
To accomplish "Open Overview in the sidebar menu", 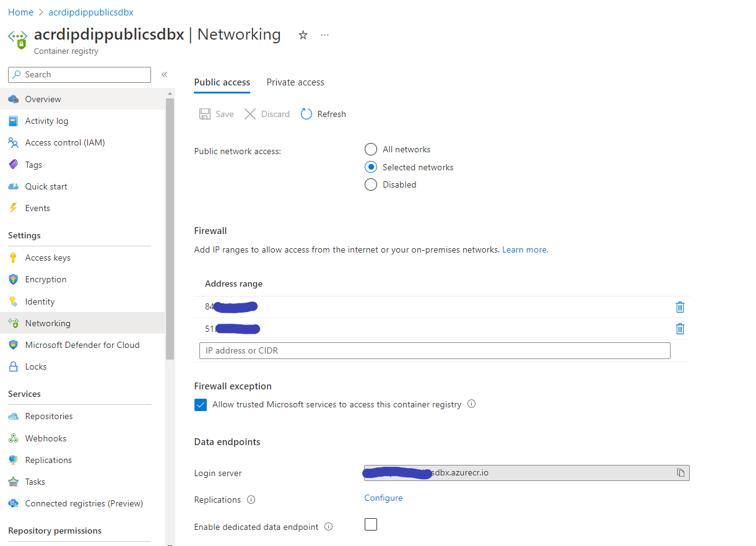I will coord(82,99).
